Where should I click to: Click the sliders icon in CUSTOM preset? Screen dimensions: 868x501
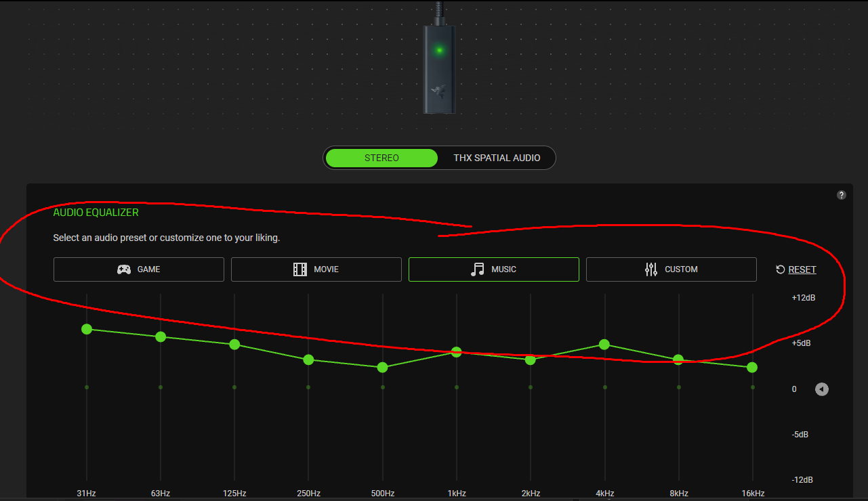pyautogui.click(x=651, y=269)
